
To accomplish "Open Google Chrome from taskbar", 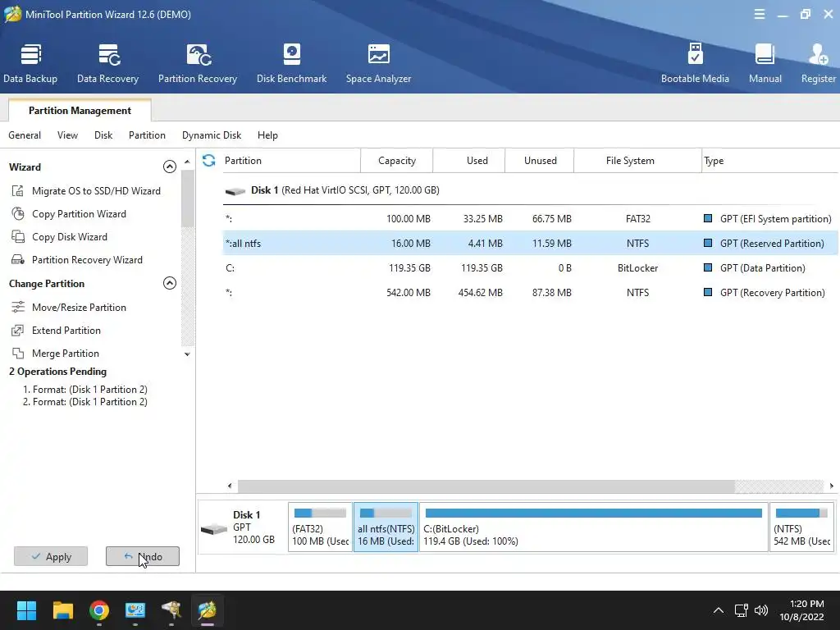I will (x=99, y=610).
